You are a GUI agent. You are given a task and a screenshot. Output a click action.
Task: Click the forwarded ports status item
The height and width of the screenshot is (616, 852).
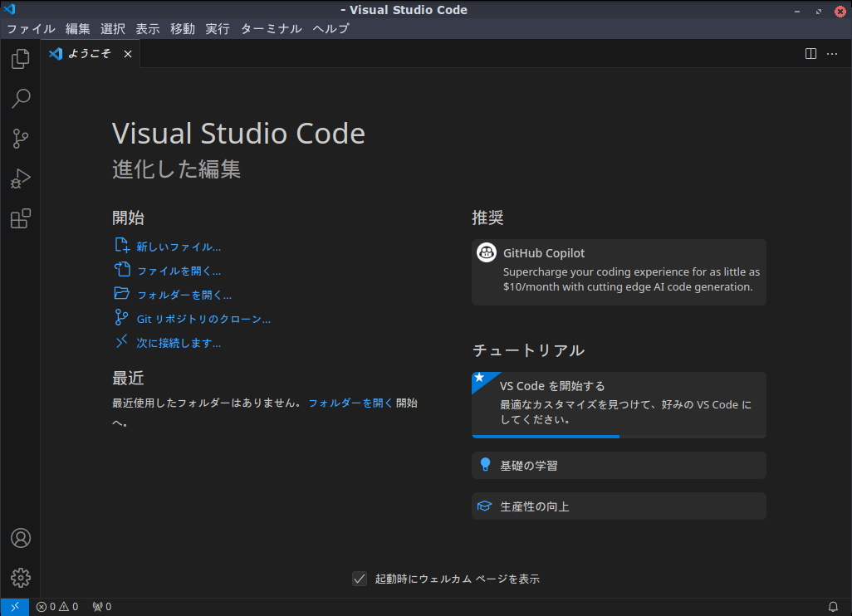point(101,607)
